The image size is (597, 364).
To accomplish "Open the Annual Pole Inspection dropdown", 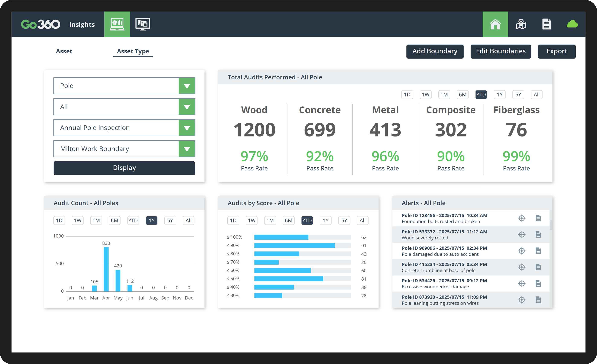I will pyautogui.click(x=186, y=128).
